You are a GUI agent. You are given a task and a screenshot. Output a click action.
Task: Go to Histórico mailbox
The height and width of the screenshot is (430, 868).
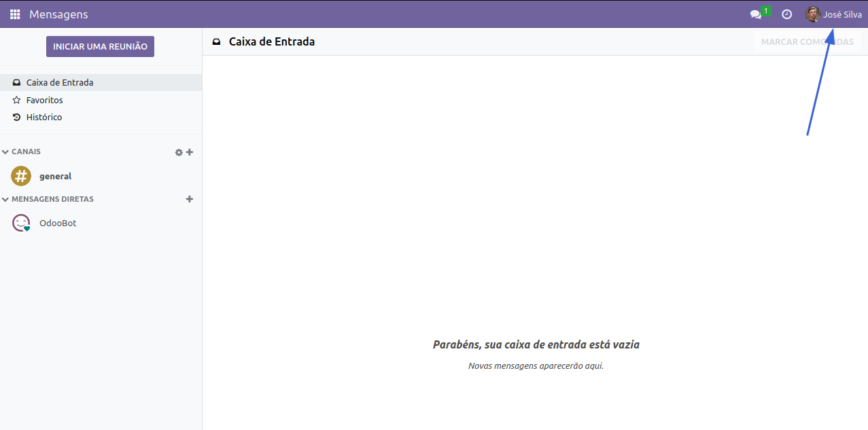44,117
